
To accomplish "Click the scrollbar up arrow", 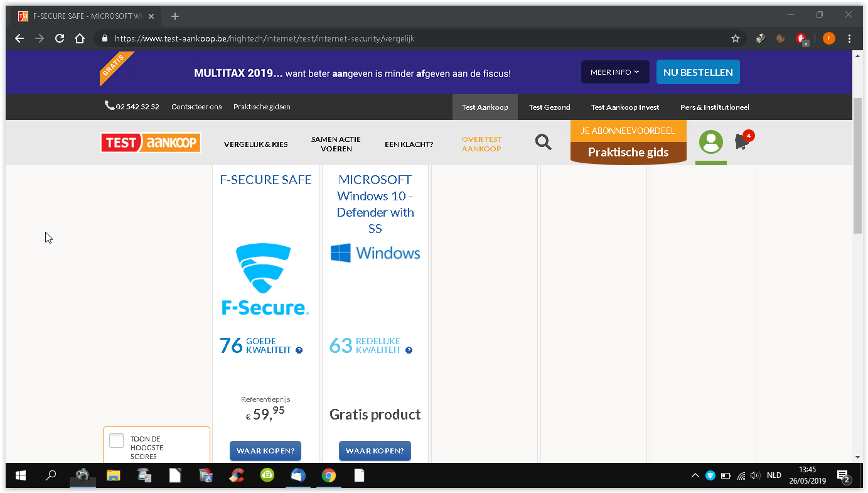I will [x=858, y=56].
